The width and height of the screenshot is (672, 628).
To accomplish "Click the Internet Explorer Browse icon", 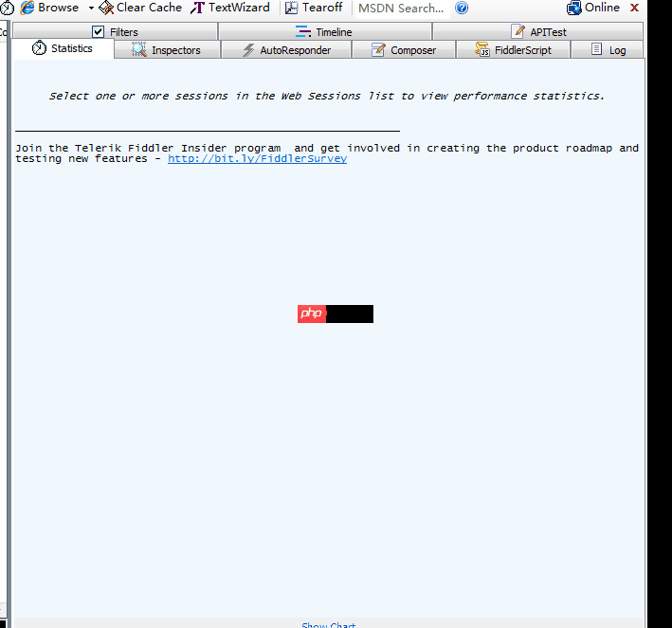I will pos(27,8).
